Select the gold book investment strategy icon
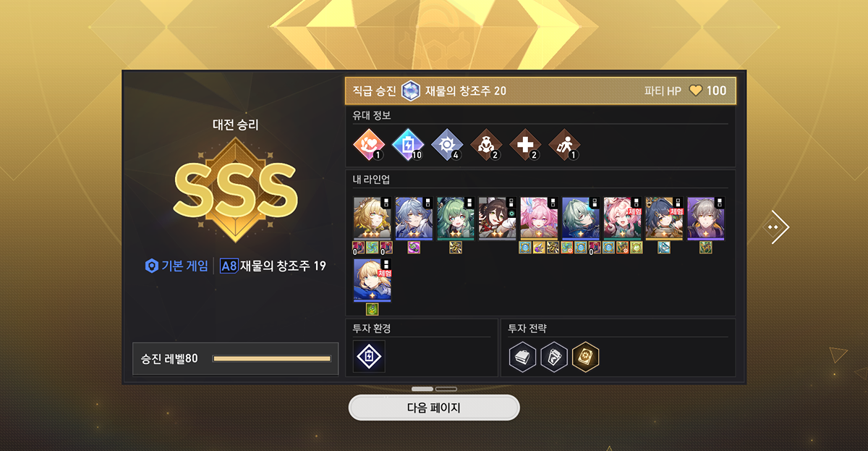 [585, 356]
